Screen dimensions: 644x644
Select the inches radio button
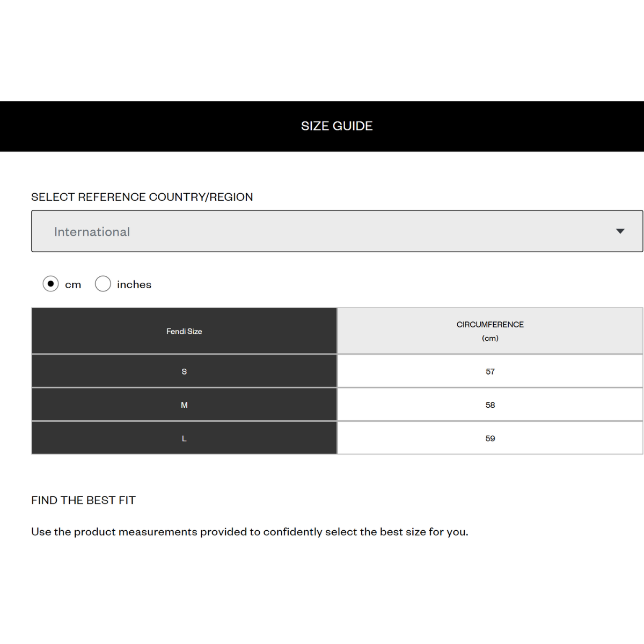coord(103,283)
